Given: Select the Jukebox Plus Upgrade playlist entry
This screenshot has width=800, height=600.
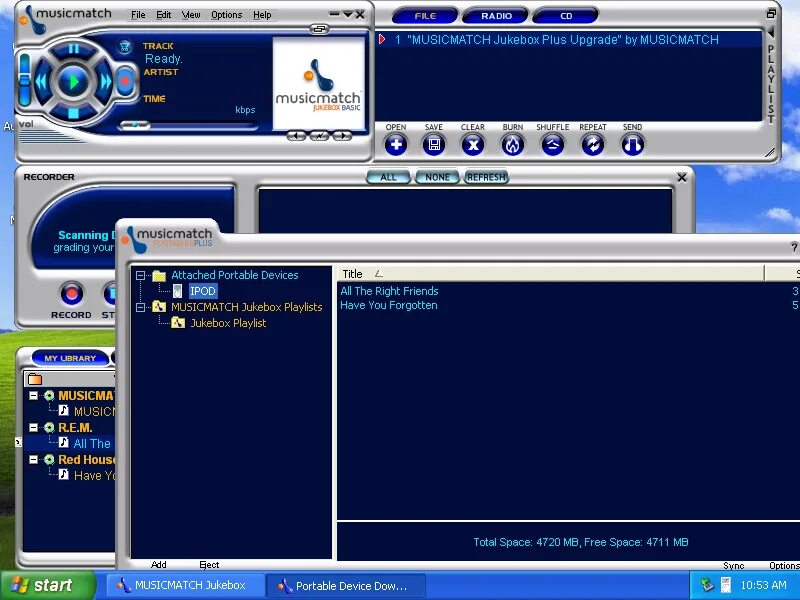Looking at the screenshot, I should tap(569, 40).
